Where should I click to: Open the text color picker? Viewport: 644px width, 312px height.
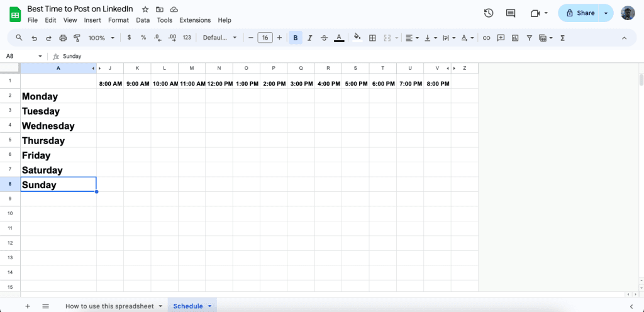point(339,38)
